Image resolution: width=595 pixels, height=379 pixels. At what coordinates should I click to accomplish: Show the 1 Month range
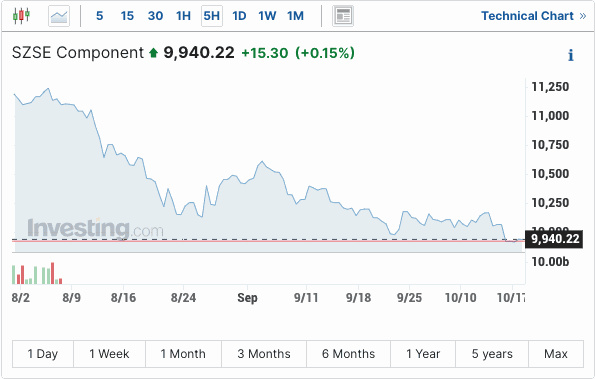pyautogui.click(x=183, y=354)
